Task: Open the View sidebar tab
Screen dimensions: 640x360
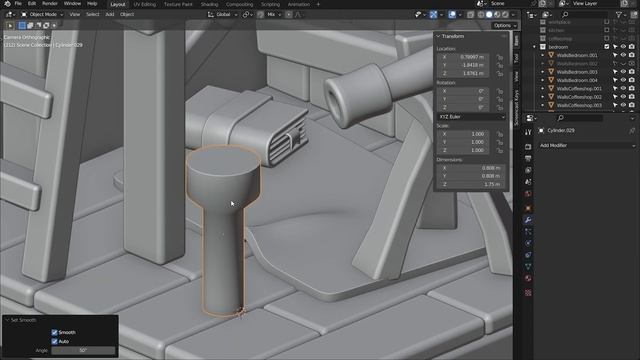Action: (516, 76)
